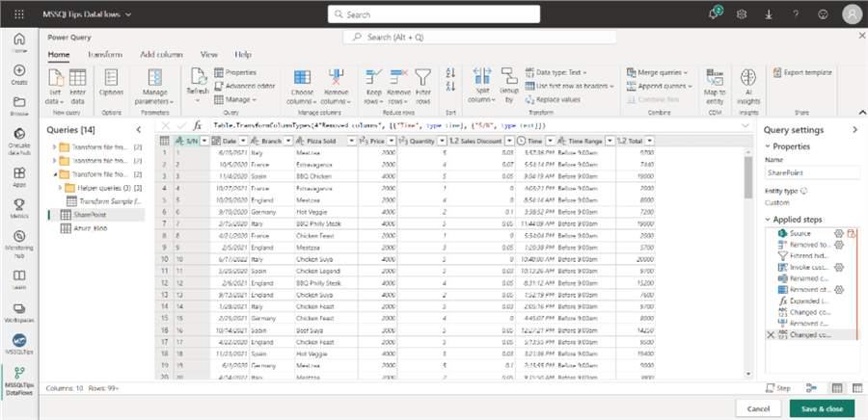
Task: Click the Cancel button
Action: point(758,409)
